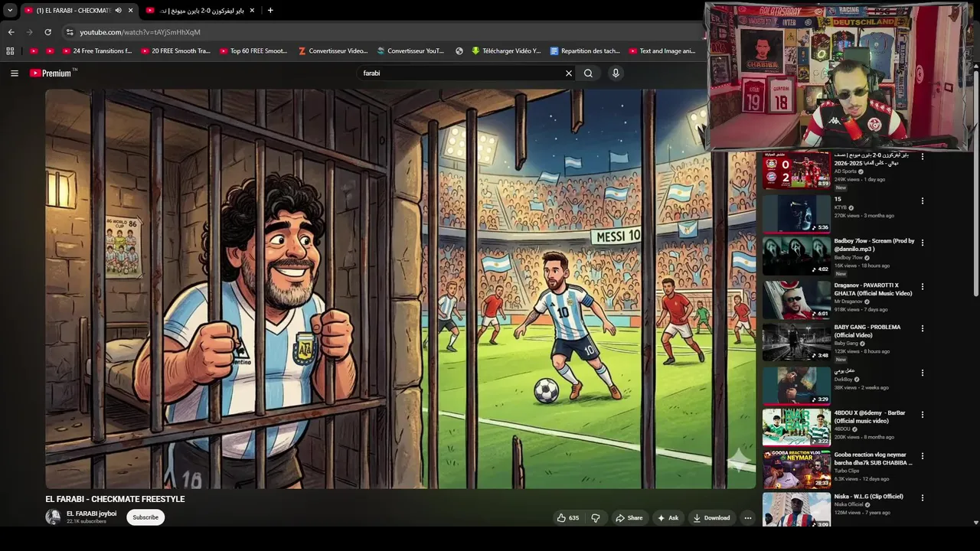This screenshot has height=551, width=980.
Task: Click the sidebar vertical scrollbar
Action: [975, 184]
